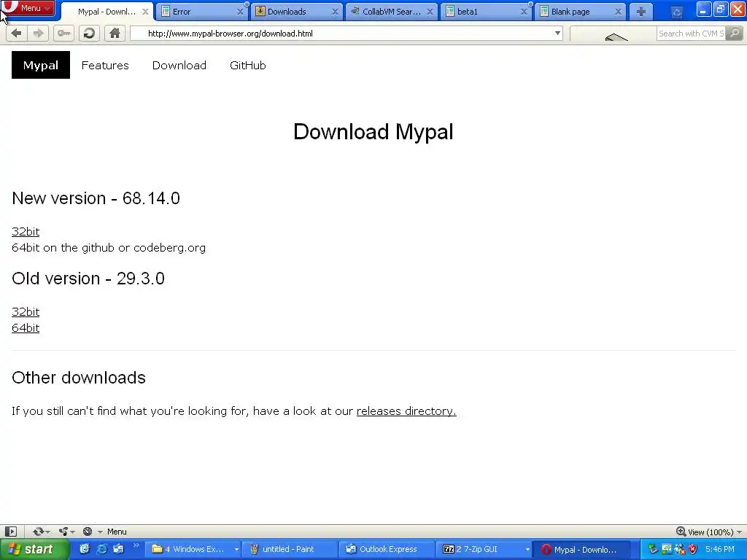
Task: Launch Internet Explorer from Quick Launch
Action: coord(101,549)
